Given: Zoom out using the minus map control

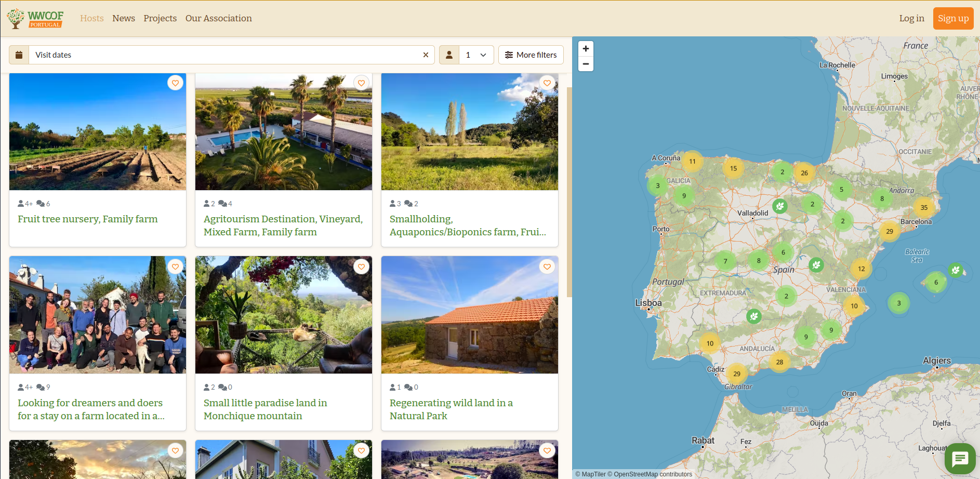Looking at the screenshot, I should click(586, 64).
